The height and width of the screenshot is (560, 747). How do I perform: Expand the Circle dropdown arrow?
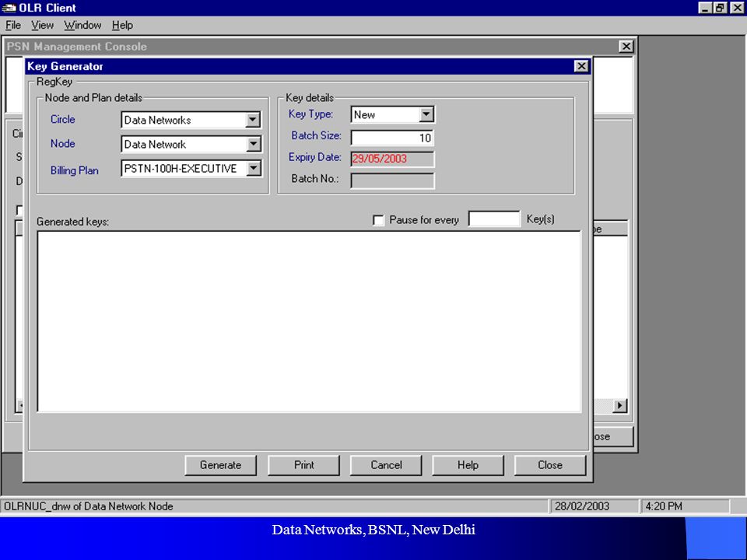[x=253, y=120]
